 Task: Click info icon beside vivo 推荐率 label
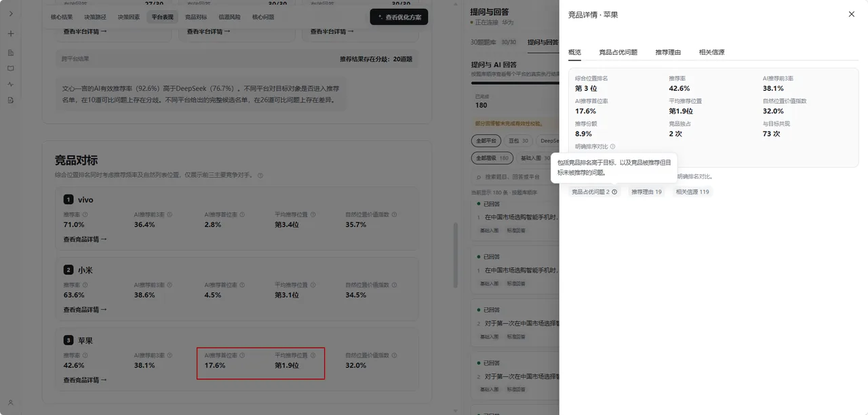pyautogui.click(x=85, y=214)
